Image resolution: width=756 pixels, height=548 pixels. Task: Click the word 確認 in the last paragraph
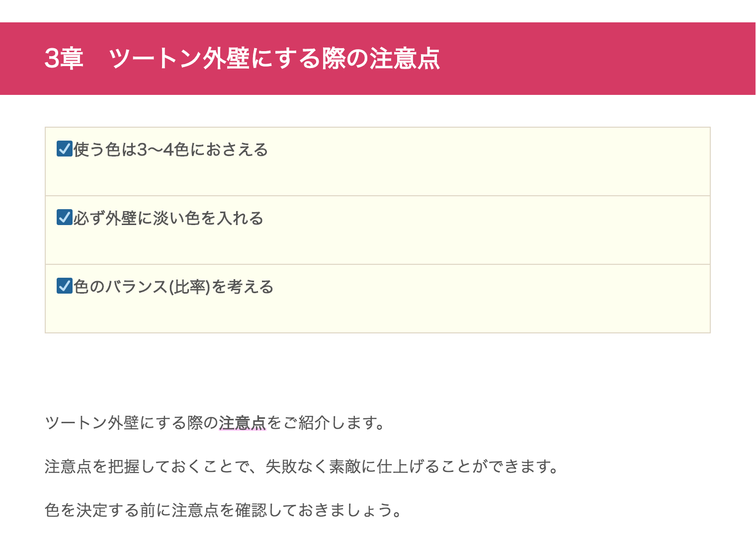click(251, 510)
